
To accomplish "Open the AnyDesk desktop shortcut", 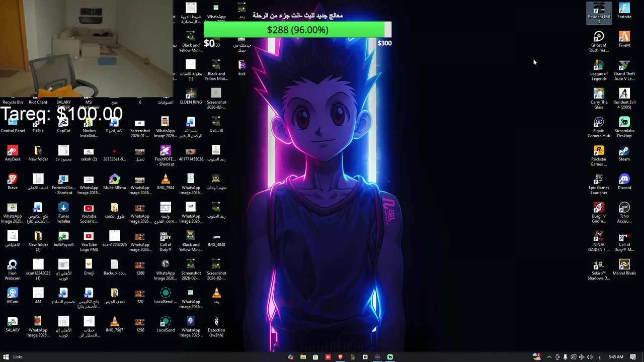I will pos(13,153).
